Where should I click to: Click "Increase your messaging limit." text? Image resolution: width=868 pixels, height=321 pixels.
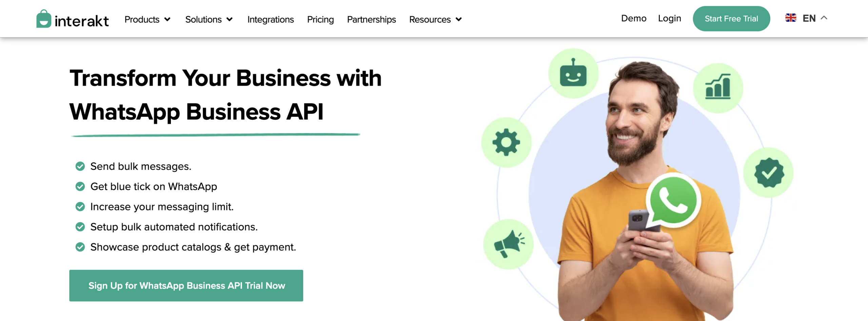pos(162,207)
